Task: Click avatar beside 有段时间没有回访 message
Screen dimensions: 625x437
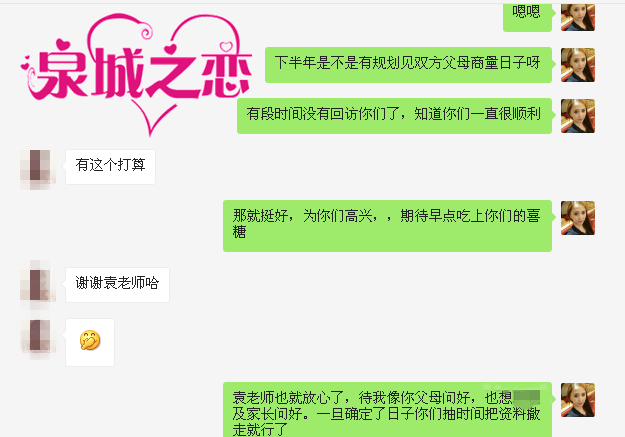Action: click(x=578, y=116)
